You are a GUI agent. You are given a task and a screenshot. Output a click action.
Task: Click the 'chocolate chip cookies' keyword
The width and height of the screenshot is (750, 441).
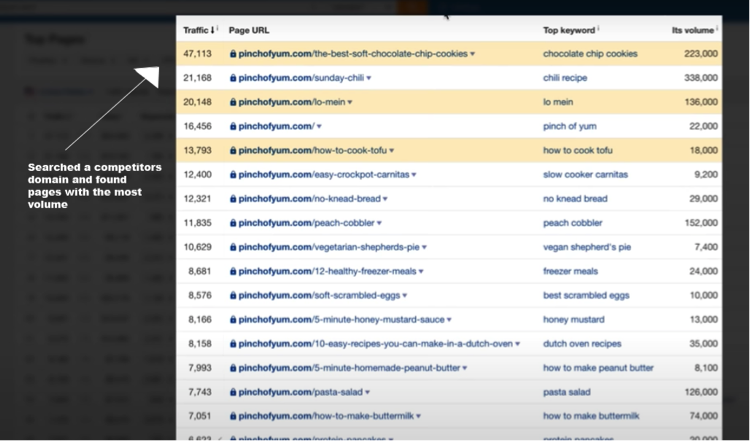[588, 53]
